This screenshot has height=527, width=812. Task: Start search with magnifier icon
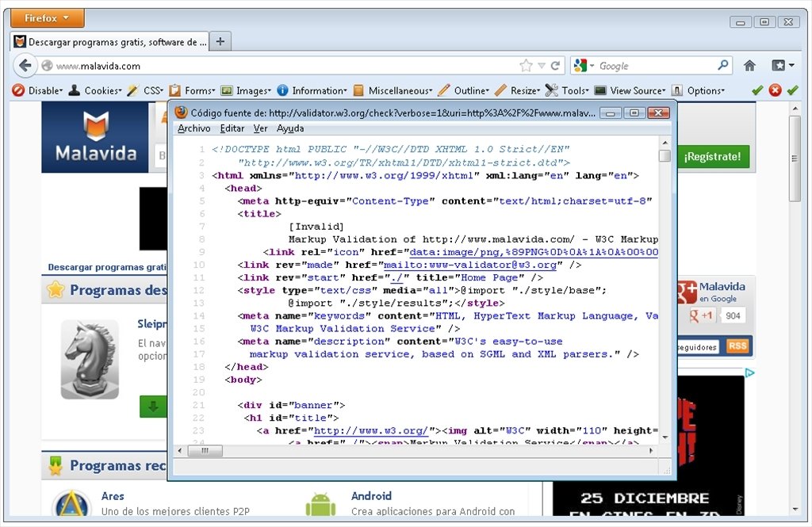tap(723, 65)
